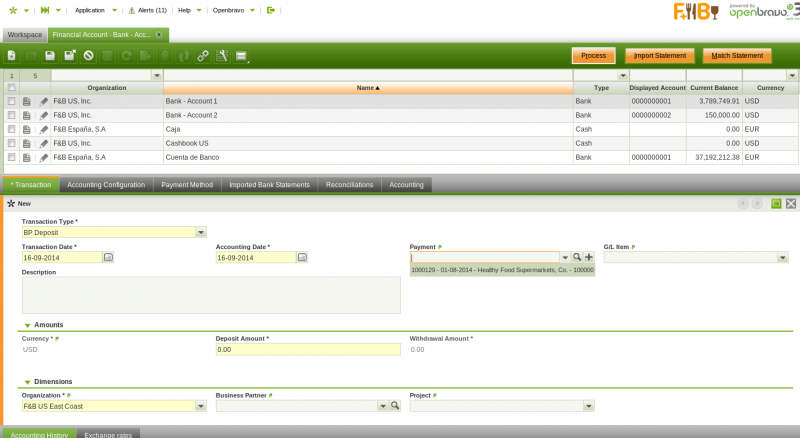Check the Caja row checkbox
Screen dimensions: 800x438
(11, 130)
